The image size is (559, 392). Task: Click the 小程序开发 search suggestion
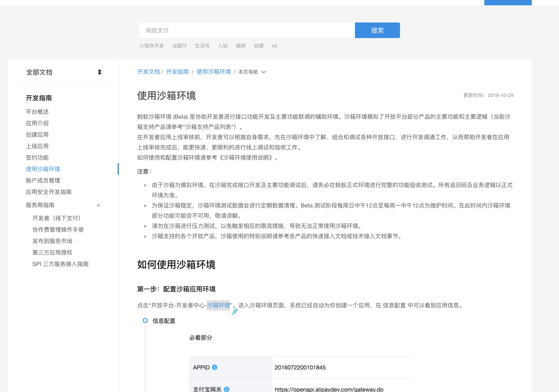(x=151, y=46)
